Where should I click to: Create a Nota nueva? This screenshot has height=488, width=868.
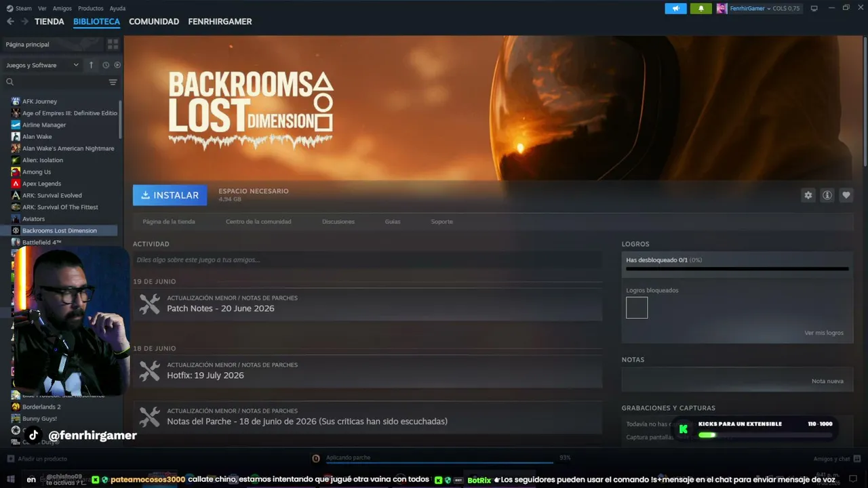point(827,381)
